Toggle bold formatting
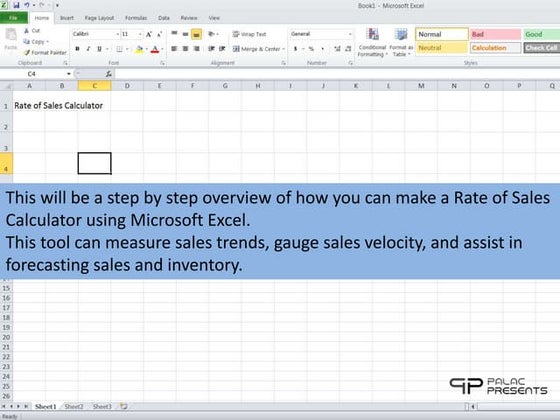 [x=78, y=49]
